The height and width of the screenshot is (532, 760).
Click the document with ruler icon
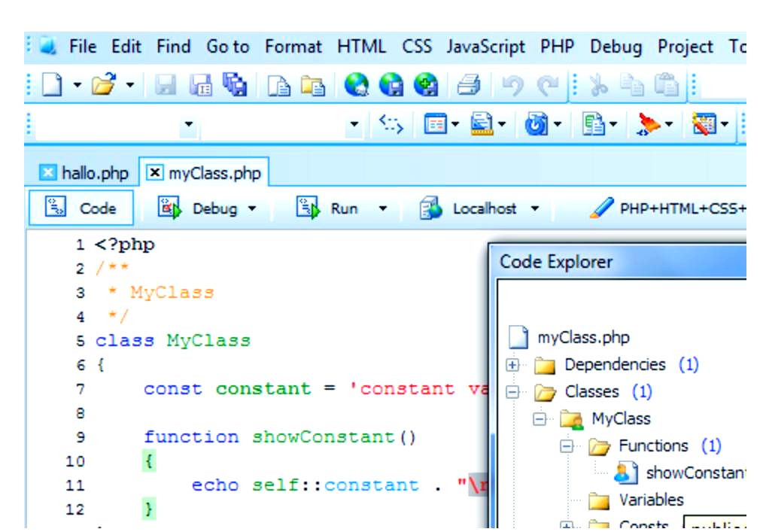(x=482, y=124)
